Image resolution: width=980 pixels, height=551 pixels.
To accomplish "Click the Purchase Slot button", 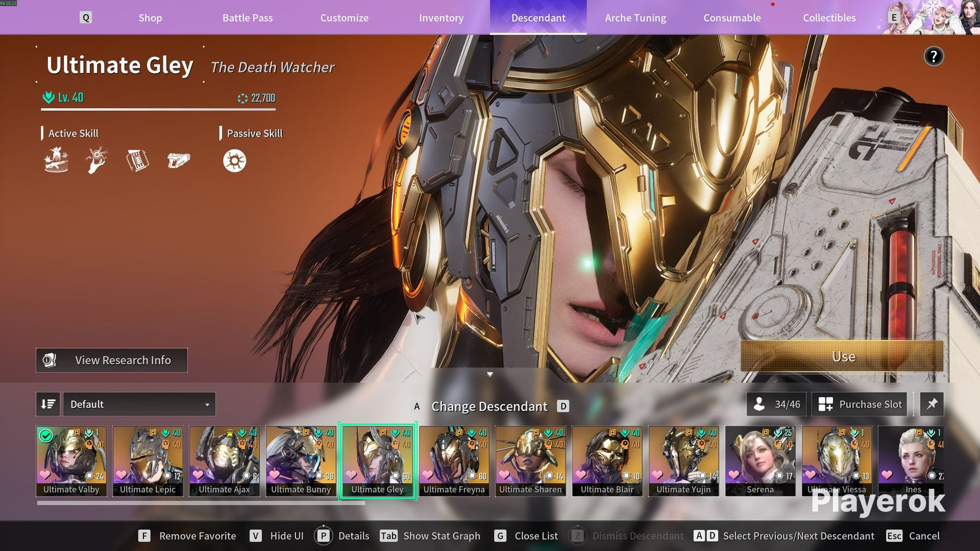I will [860, 404].
